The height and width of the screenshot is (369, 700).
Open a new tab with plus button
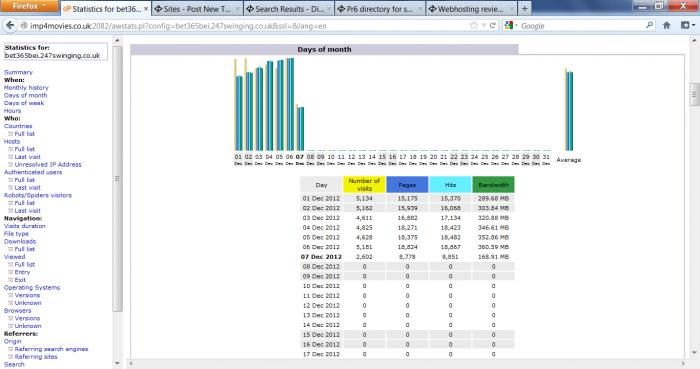(x=525, y=8)
